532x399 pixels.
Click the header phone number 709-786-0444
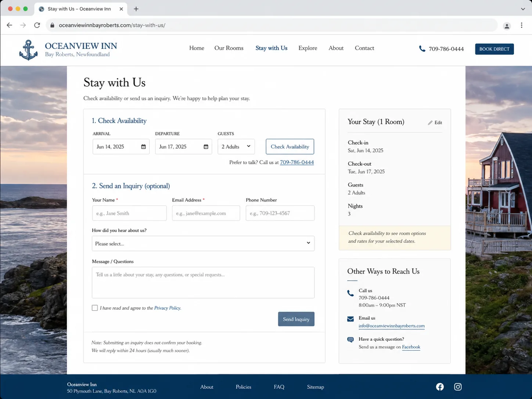click(446, 49)
